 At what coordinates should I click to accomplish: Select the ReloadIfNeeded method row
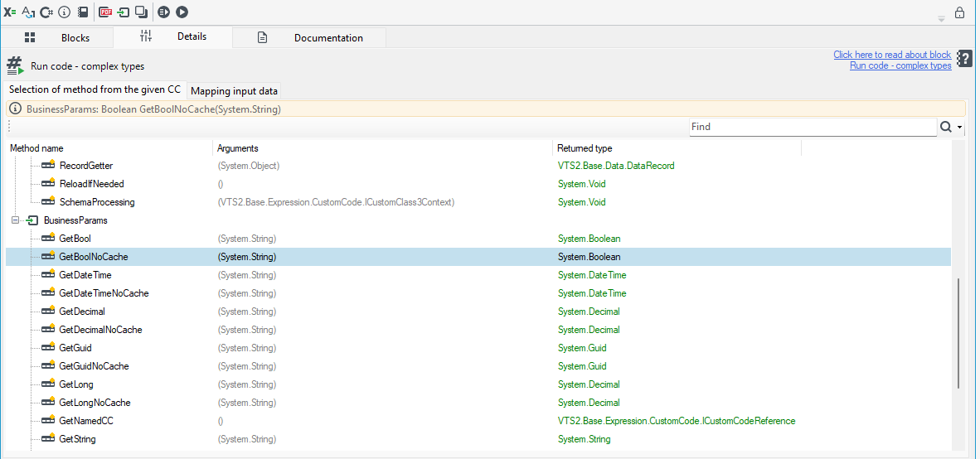[478, 184]
